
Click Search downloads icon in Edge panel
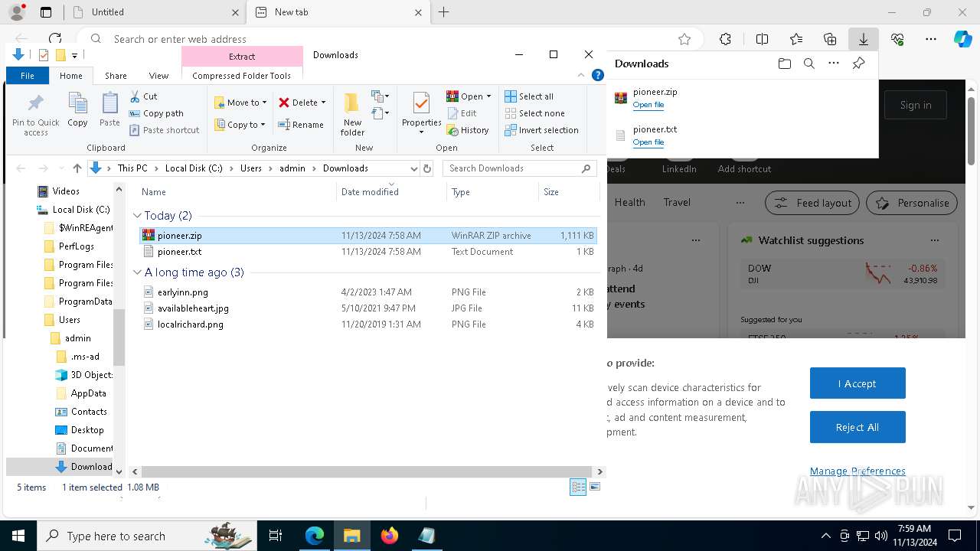[808, 64]
